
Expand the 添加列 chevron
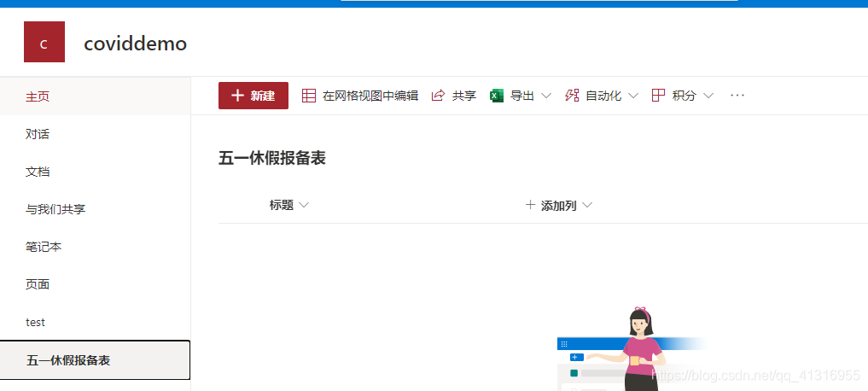pos(587,206)
